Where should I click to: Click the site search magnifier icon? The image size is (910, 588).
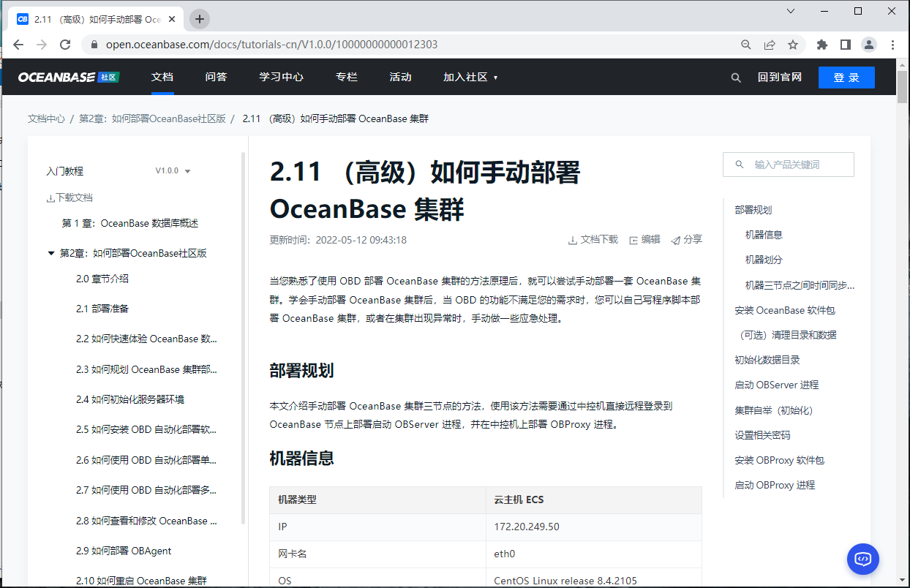coord(737,78)
